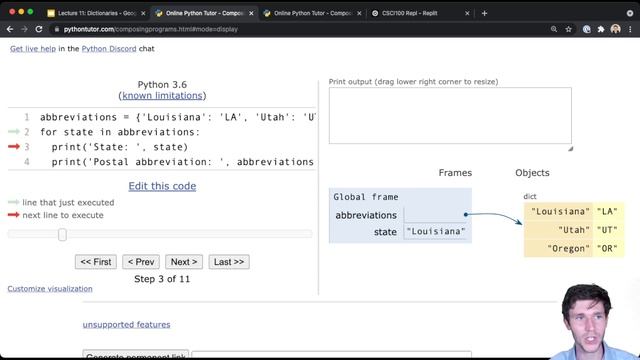Open the known limitations link
This screenshot has height=360, width=640.
tap(162, 96)
